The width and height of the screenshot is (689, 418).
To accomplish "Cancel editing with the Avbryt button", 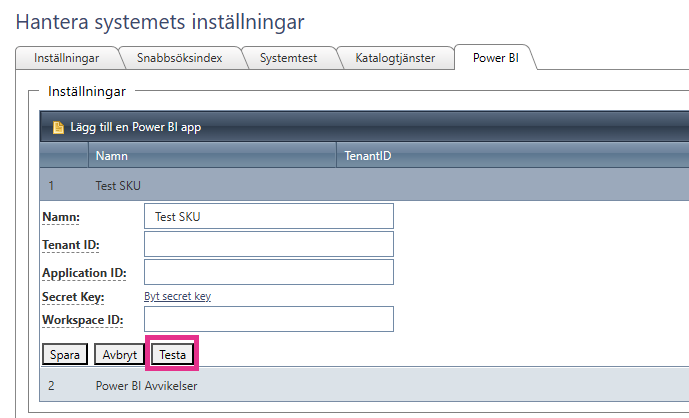I will (120, 354).
